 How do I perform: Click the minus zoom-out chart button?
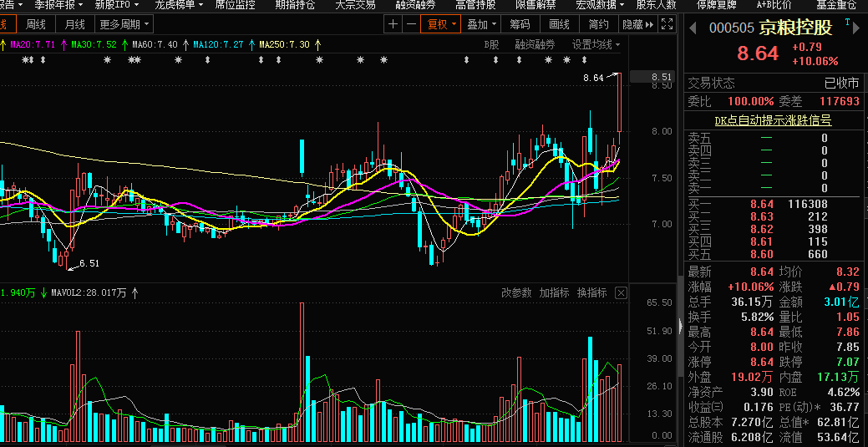pos(410,25)
